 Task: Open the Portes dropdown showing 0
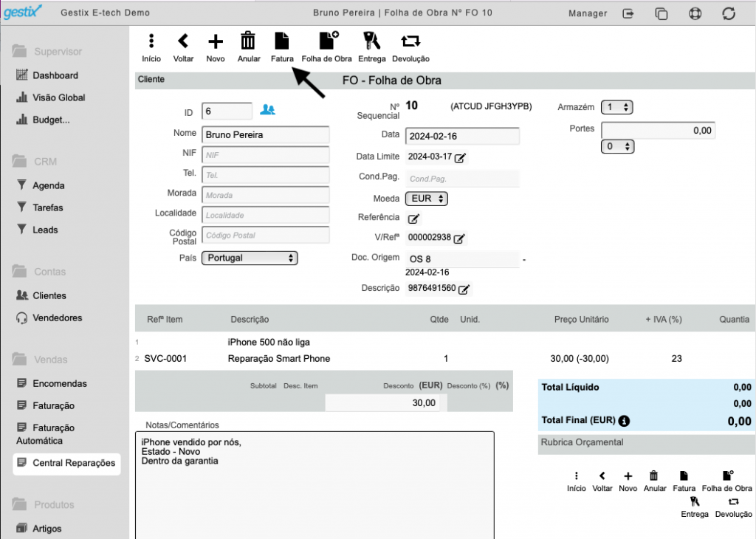[x=618, y=146]
